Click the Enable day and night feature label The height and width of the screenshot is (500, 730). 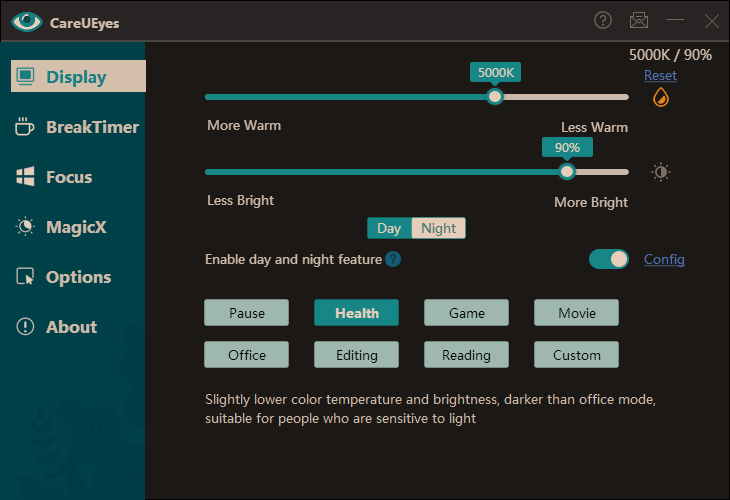(293, 259)
